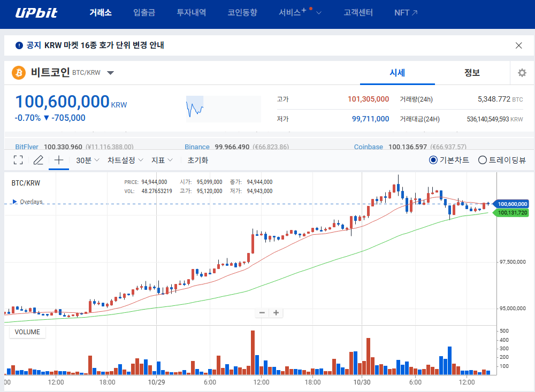Dismiss the notice banner with X
Viewport: 535px width, 392px height.
518,45
